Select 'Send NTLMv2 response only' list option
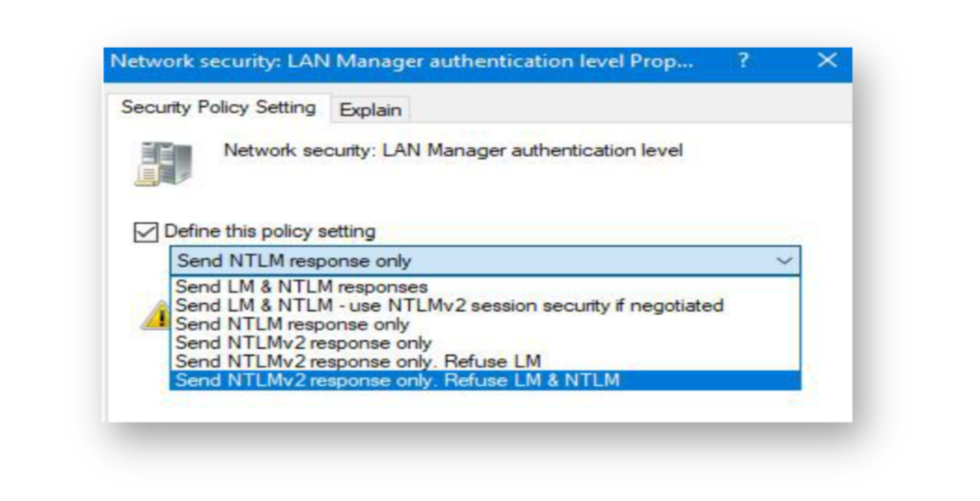 point(485,343)
